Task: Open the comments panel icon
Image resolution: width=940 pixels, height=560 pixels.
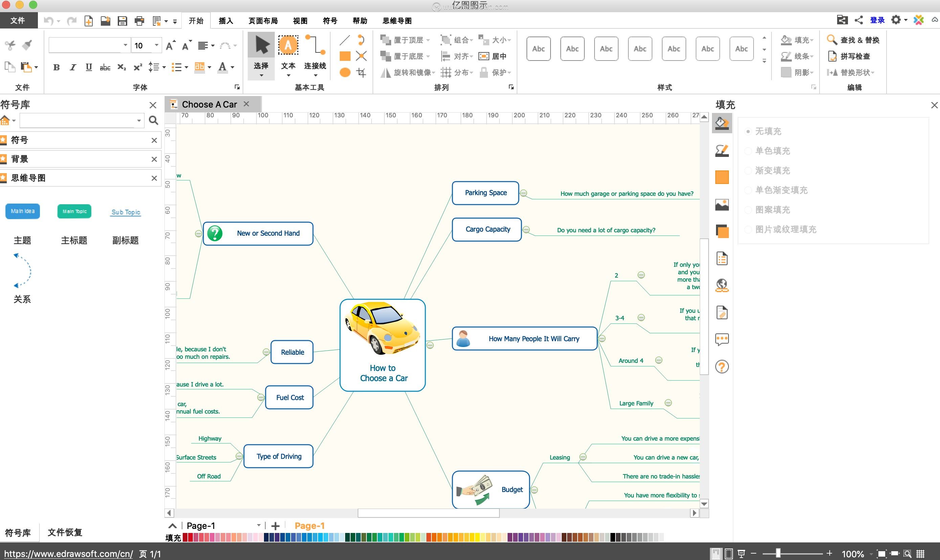Action: click(x=722, y=339)
